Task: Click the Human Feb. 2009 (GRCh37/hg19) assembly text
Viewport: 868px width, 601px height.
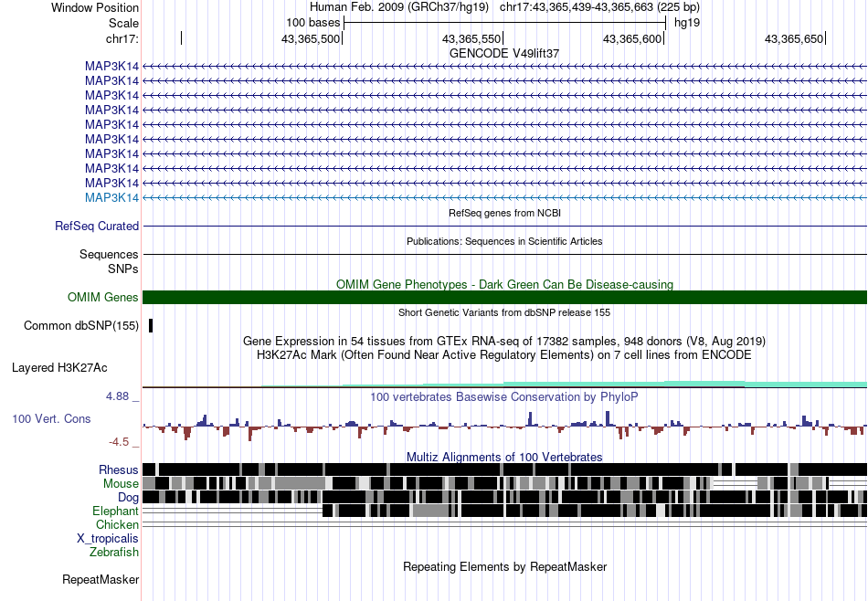Action: (398, 7)
